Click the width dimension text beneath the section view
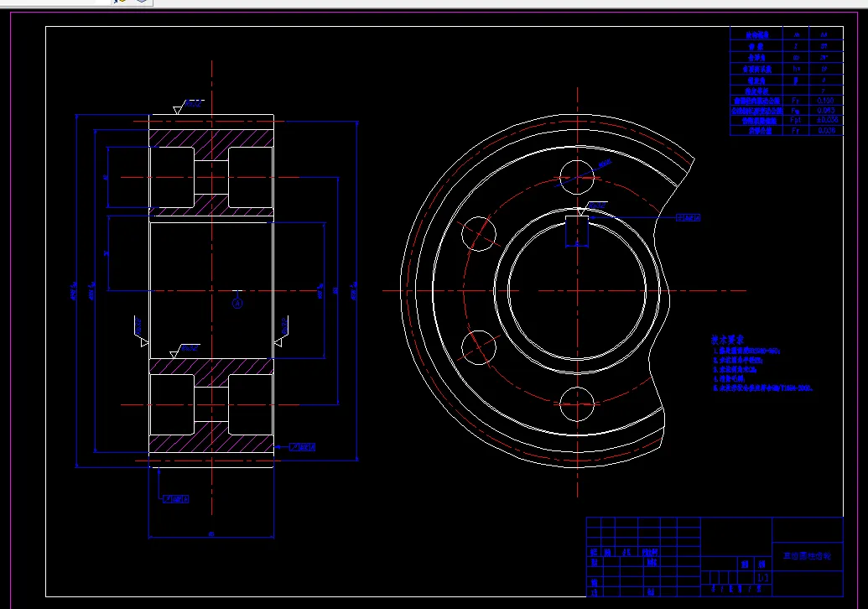This screenshot has height=609, width=868. pos(211,534)
